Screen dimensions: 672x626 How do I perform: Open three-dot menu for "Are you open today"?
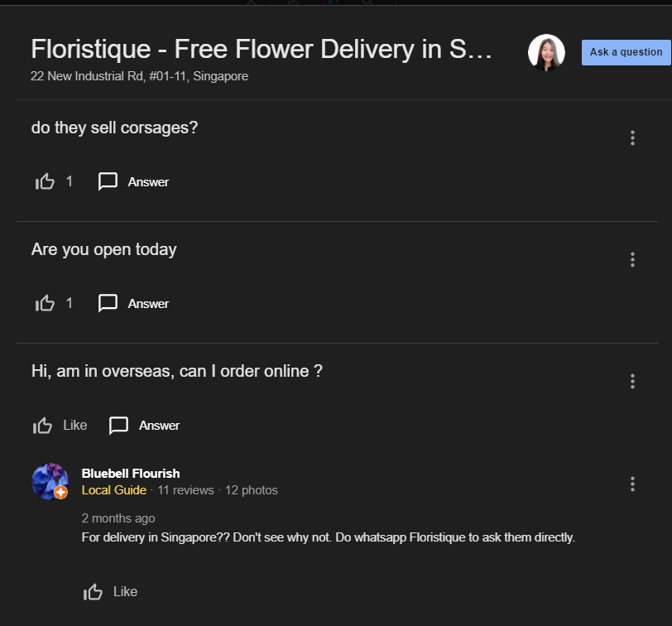click(632, 260)
